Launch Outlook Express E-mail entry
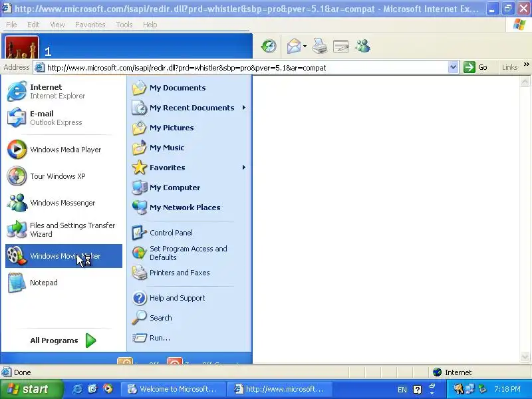This screenshot has width=532, height=399. coord(64,118)
